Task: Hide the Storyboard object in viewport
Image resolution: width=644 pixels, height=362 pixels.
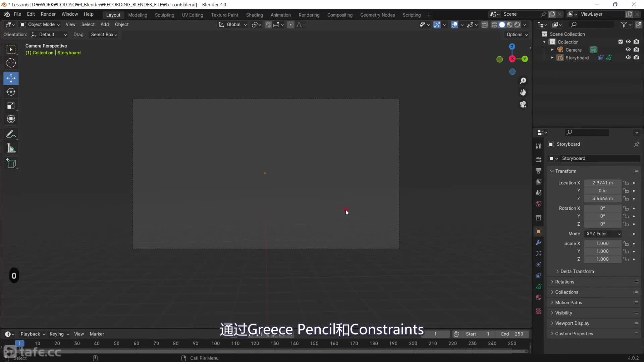Action: [x=628, y=57]
